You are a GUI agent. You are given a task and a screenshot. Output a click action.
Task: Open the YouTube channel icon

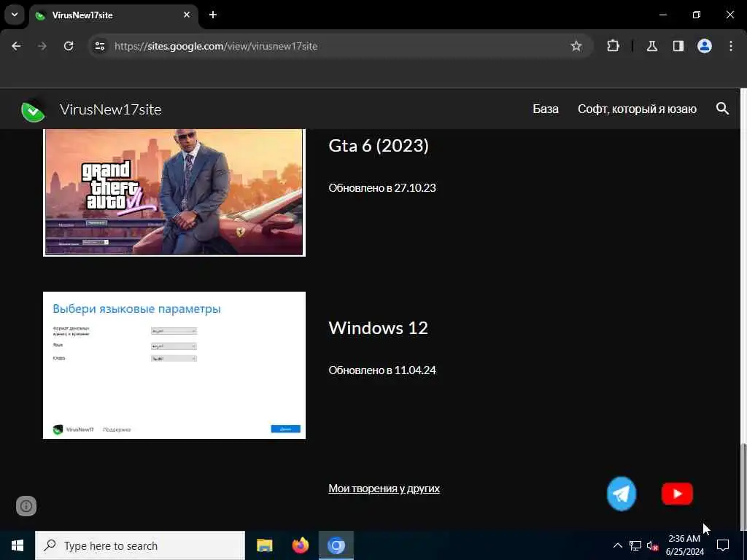[x=677, y=494]
